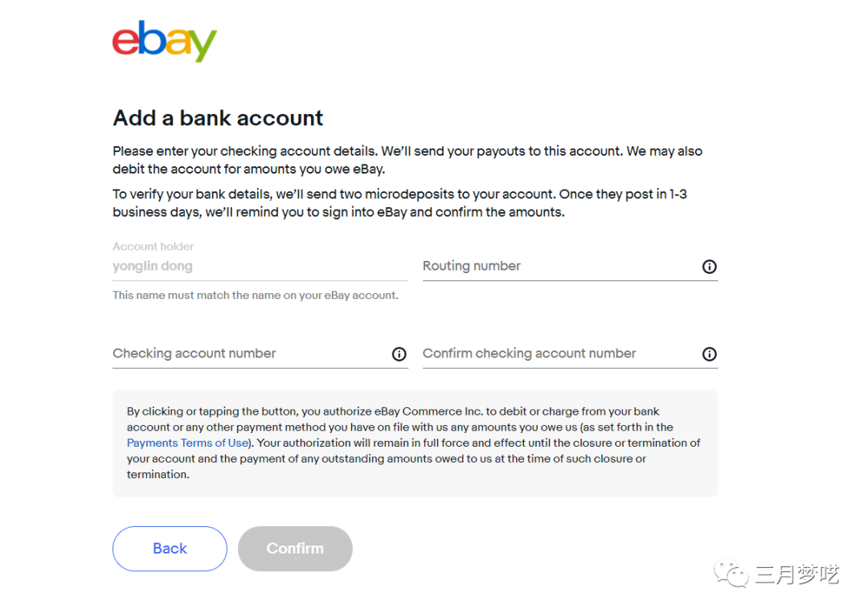Click the eBay logo

coord(165,42)
